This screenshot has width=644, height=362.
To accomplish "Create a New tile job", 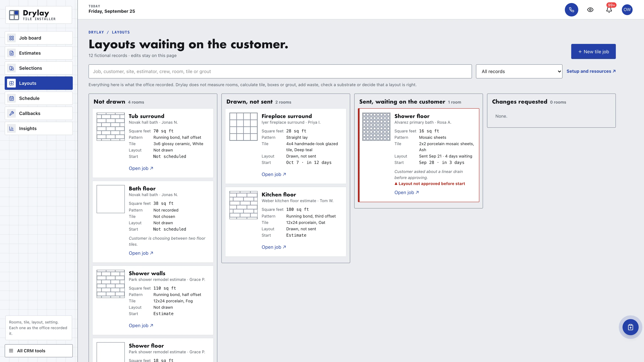I will 593,51.
